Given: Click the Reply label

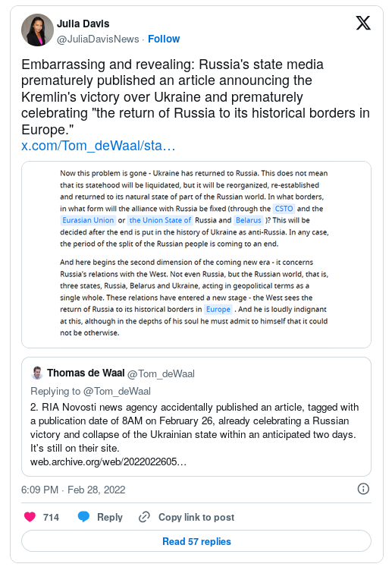Looking at the screenshot, I should (110, 517).
